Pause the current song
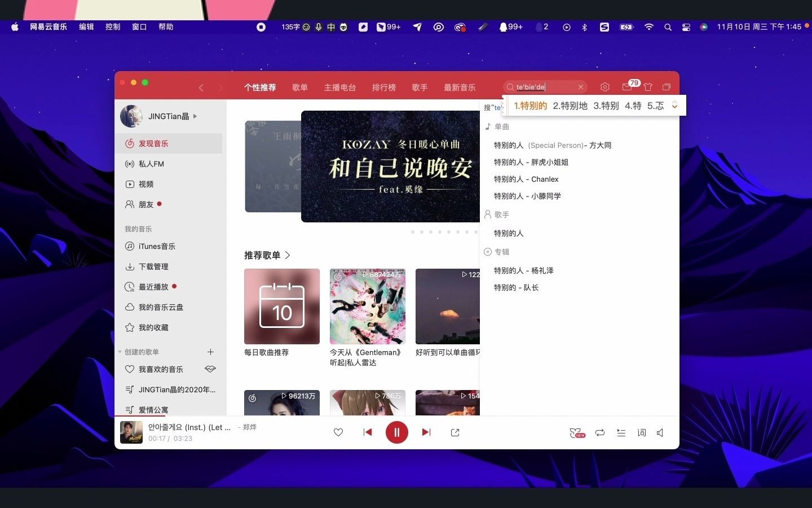Image resolution: width=812 pixels, height=508 pixels. pos(397,432)
